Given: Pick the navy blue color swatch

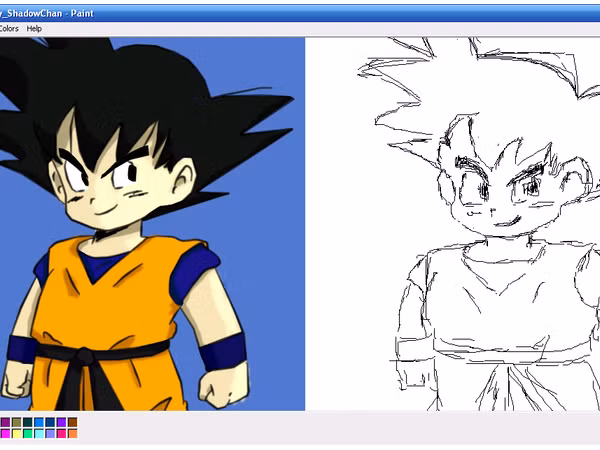Looking at the screenshot, I should click(50, 422).
